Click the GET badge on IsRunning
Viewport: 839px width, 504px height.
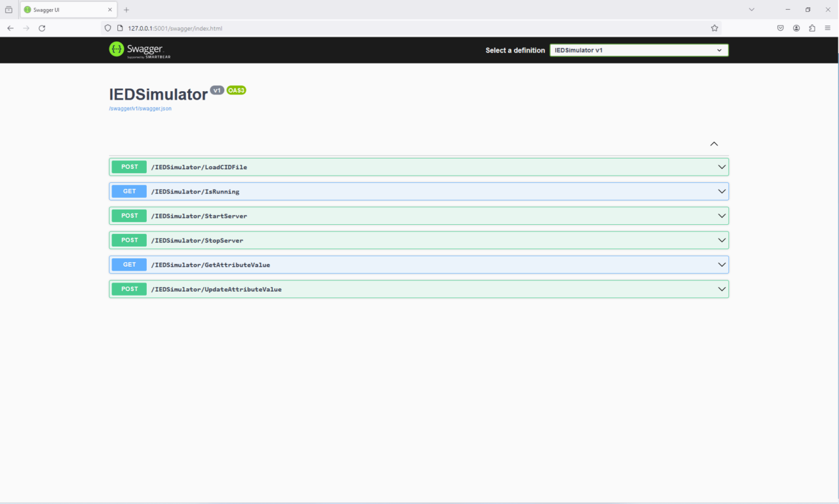click(128, 191)
